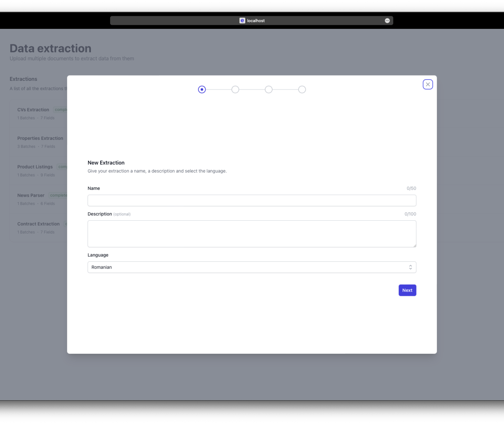This screenshot has height=424, width=504.
Task: Click the site favicon beside localhost
Action: [x=242, y=21]
